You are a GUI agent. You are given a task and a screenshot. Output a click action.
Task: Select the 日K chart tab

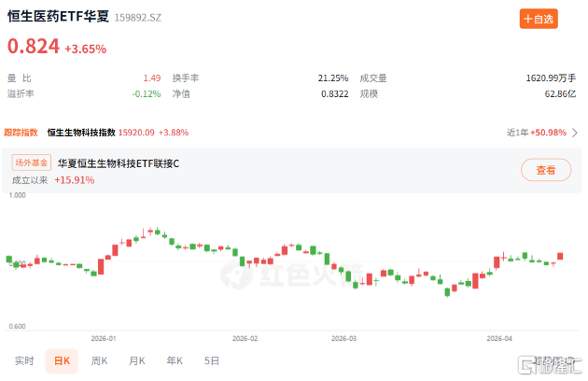tap(62, 360)
